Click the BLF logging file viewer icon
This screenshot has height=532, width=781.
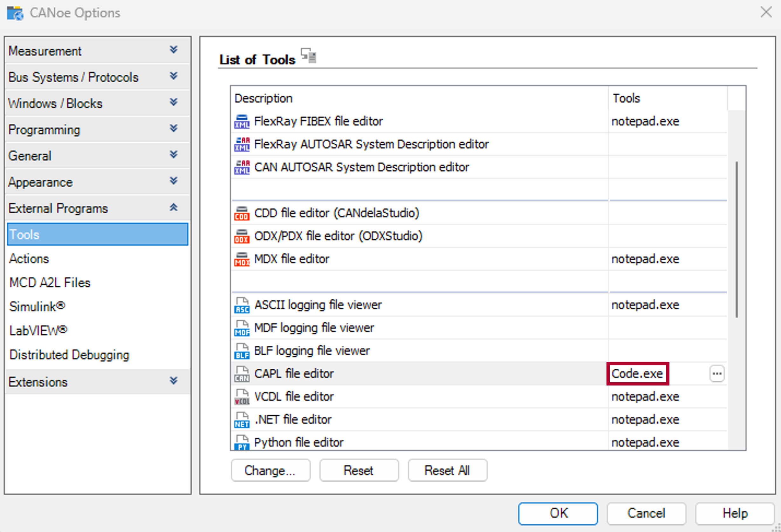point(242,351)
